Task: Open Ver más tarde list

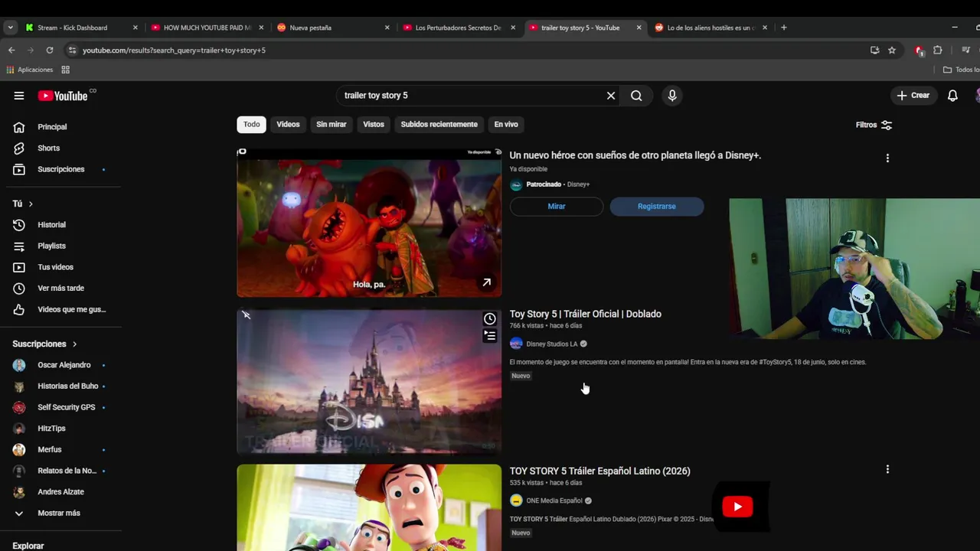Action: point(61,289)
